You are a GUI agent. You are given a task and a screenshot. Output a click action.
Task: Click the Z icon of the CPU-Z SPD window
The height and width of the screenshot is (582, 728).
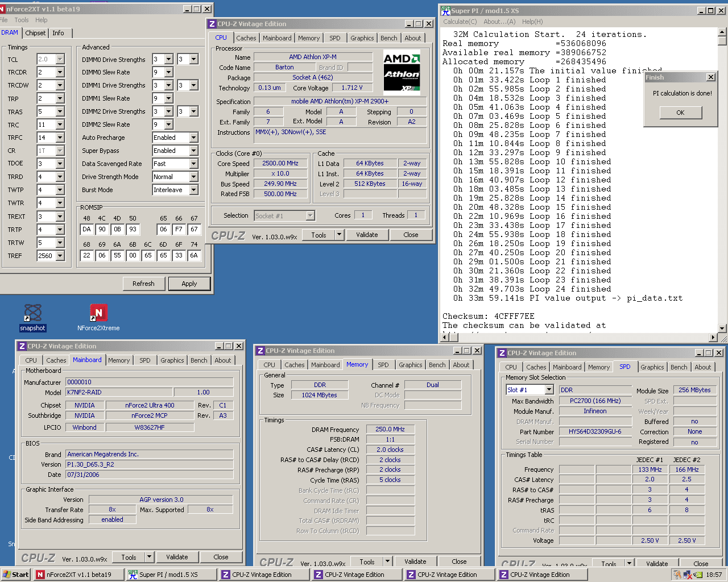(x=502, y=353)
